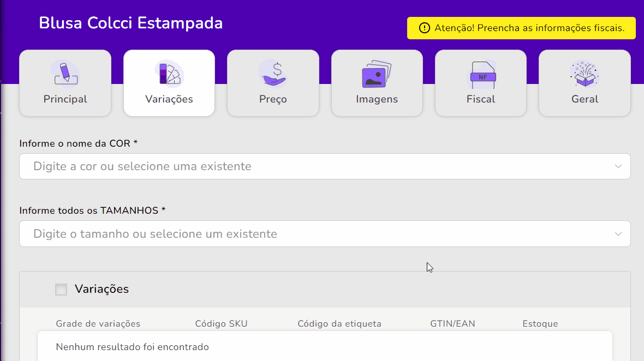Viewport: 644px width, 361px height.
Task: Click the open box Geral icon
Action: (x=585, y=74)
